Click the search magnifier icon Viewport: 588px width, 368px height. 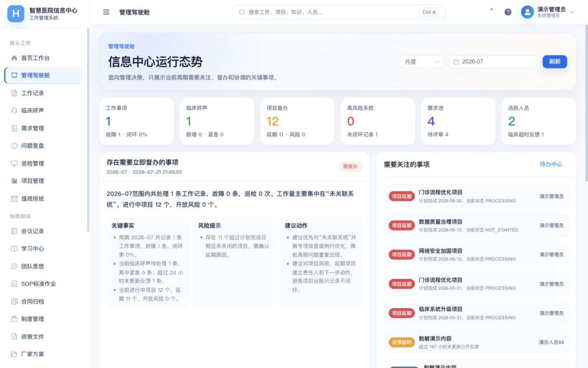click(x=242, y=12)
